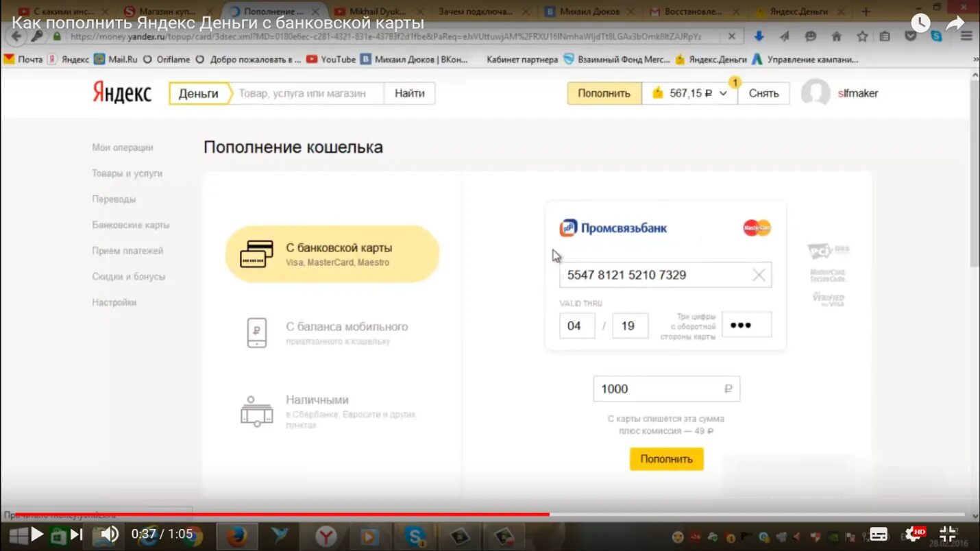Open a new browser tab with plus

click(x=866, y=12)
